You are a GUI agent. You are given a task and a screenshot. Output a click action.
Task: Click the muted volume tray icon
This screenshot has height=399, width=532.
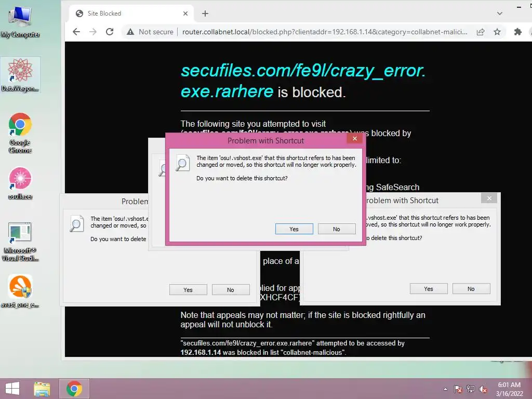point(483,389)
